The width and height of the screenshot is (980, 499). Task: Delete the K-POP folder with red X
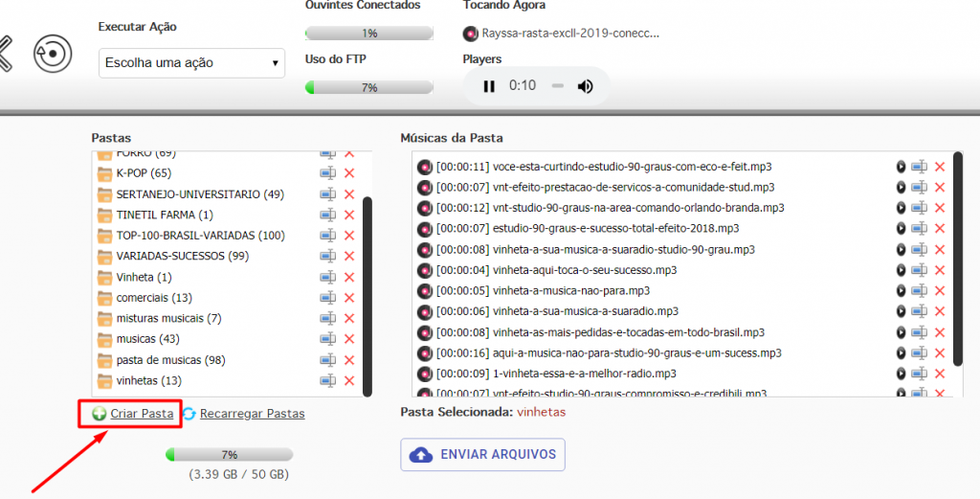coord(349,173)
